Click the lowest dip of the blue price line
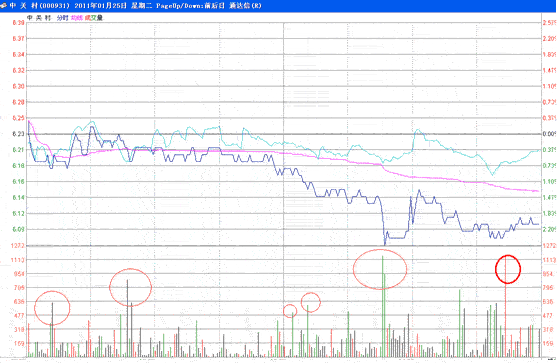 (x=385, y=244)
